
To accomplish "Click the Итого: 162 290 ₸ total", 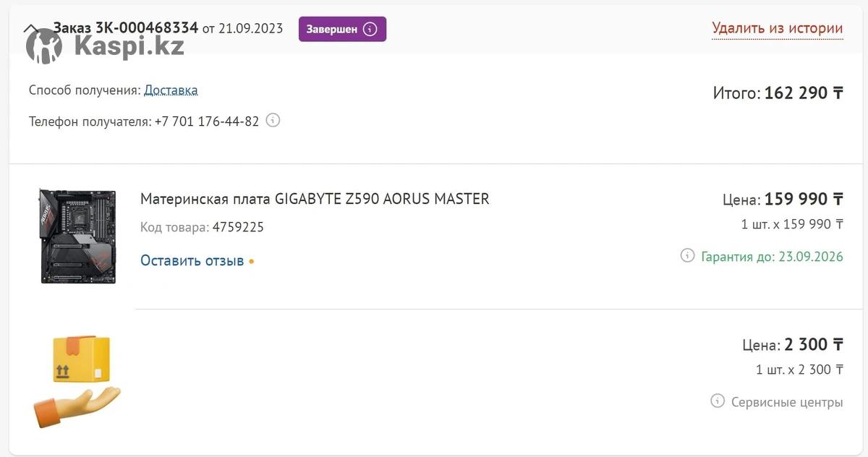I will coord(778,93).
